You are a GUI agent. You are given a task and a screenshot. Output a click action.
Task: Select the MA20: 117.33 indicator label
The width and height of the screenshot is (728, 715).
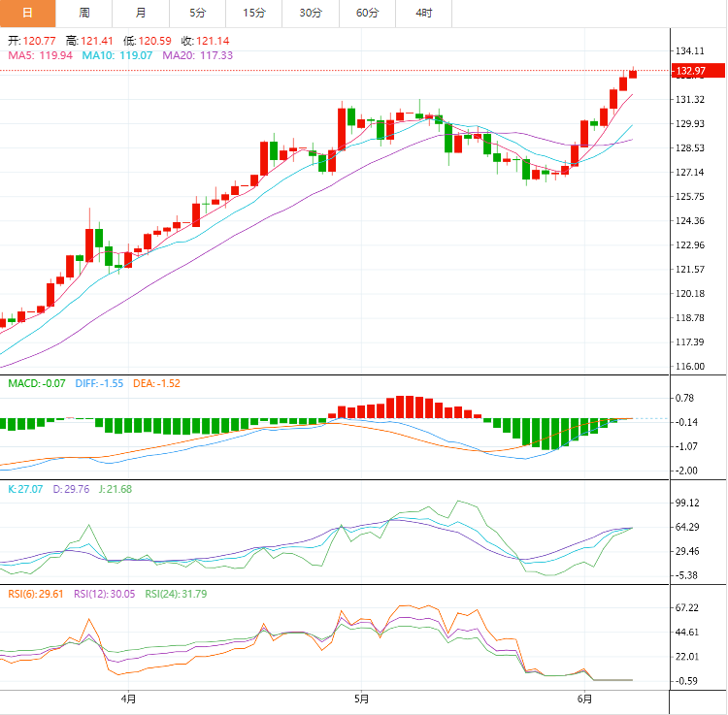(x=197, y=56)
